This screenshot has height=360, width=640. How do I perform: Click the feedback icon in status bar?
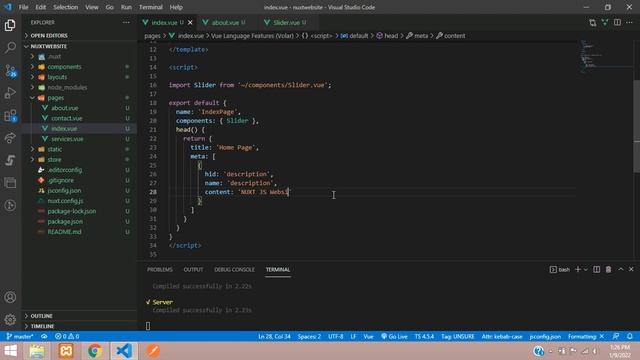tap(616, 336)
